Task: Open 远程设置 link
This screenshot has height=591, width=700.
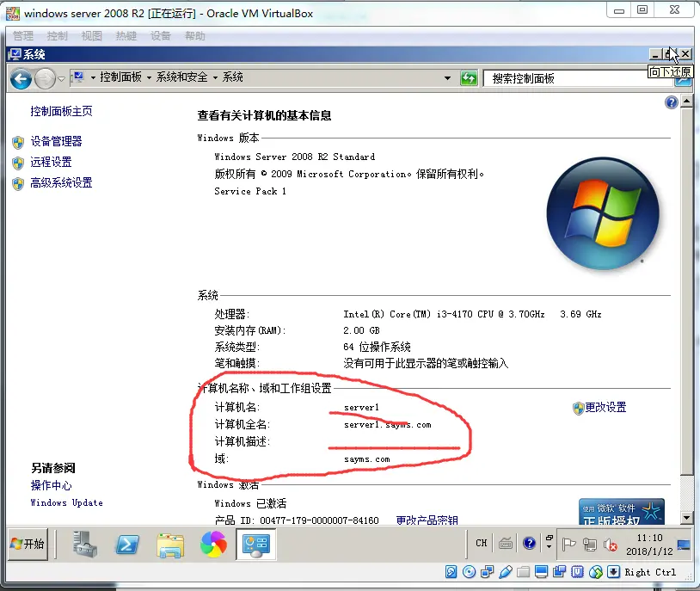Action: click(51, 162)
